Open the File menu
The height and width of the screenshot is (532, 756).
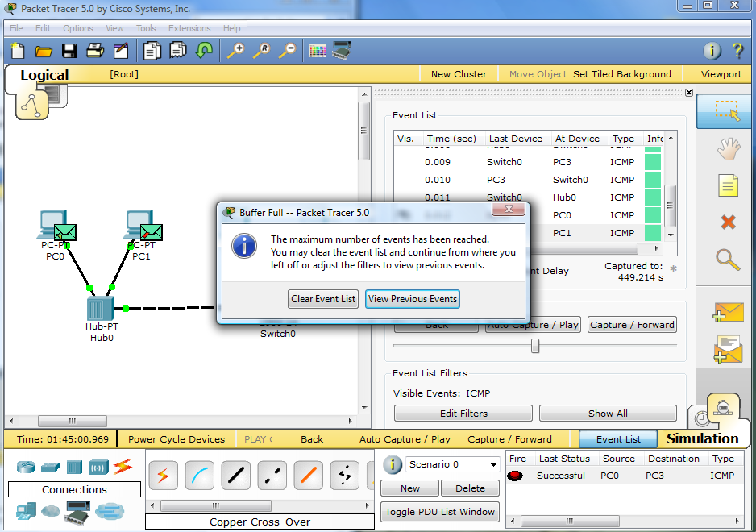(16, 28)
